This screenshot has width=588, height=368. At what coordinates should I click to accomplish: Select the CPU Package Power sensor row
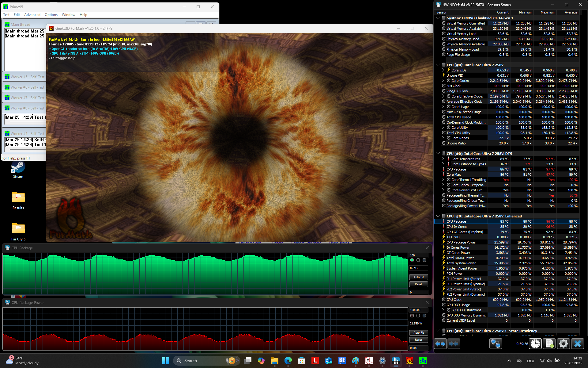point(507,242)
